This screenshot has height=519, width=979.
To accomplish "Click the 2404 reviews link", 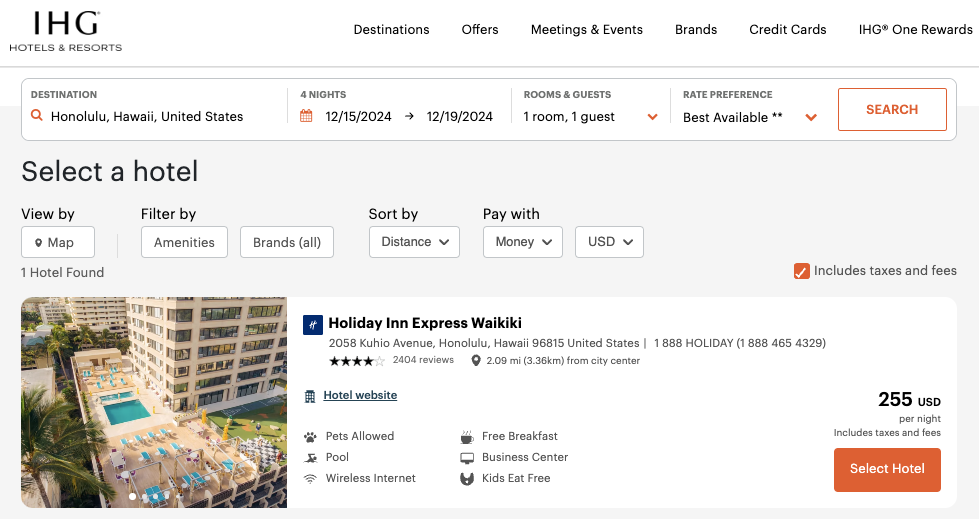I will [423, 360].
